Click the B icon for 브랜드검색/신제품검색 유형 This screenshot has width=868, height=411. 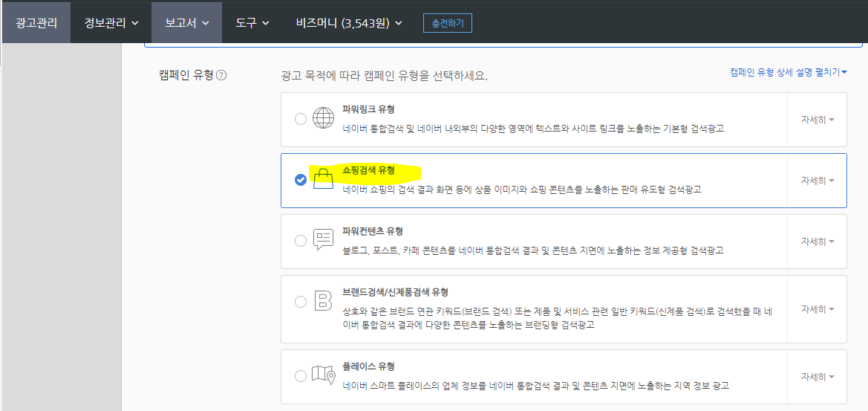click(x=323, y=301)
